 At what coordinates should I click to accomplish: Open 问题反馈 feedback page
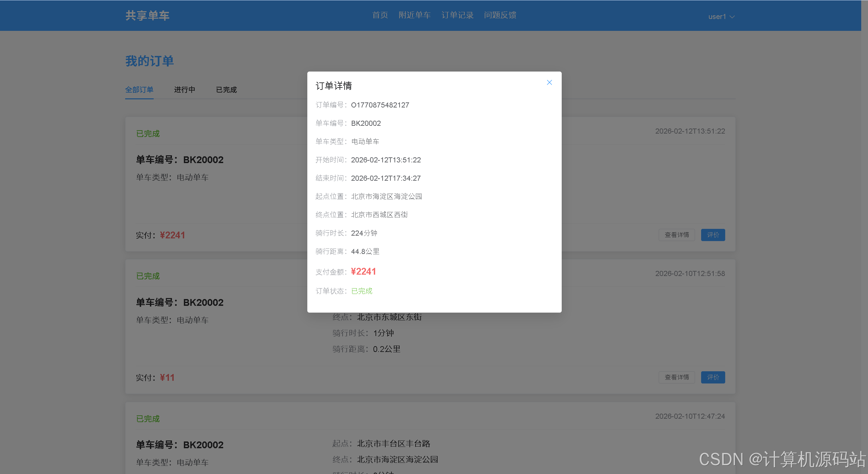pyautogui.click(x=500, y=15)
